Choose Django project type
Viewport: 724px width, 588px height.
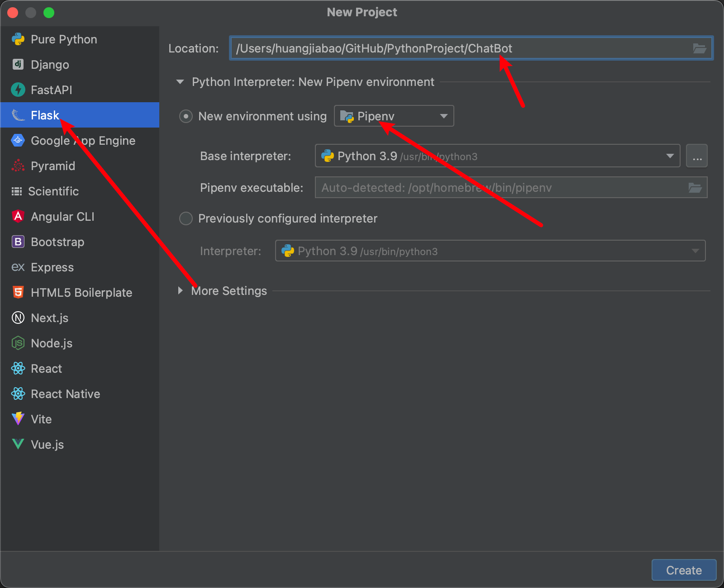(x=80, y=65)
